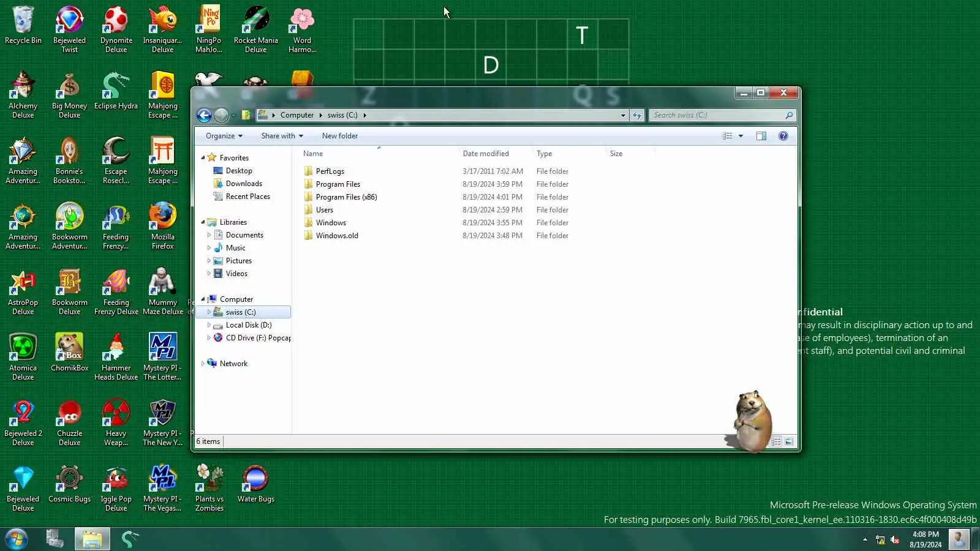
Task: Click the Explorer Back navigation button
Action: pyautogui.click(x=205, y=115)
